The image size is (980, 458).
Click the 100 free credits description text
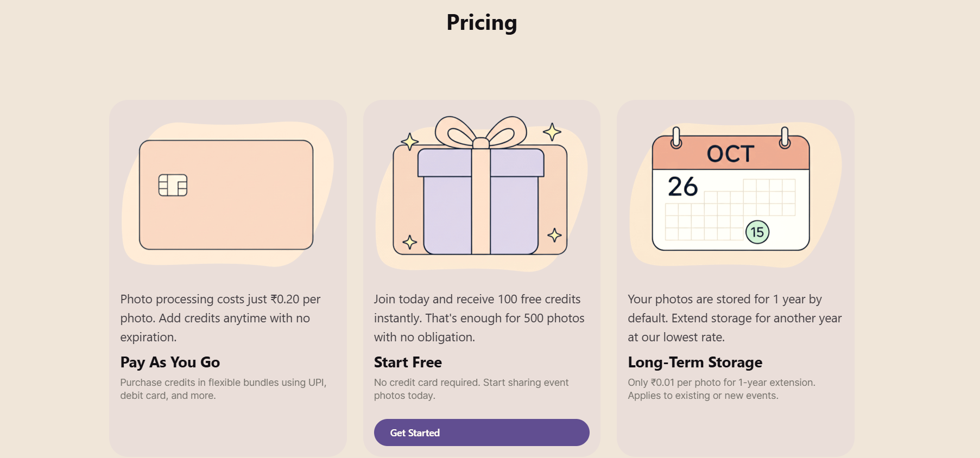click(x=479, y=318)
